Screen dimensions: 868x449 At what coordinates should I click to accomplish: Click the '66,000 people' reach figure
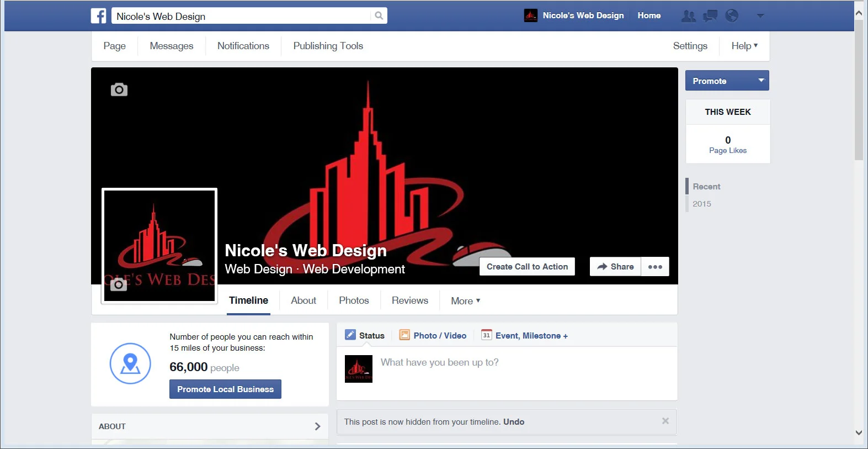coord(204,367)
